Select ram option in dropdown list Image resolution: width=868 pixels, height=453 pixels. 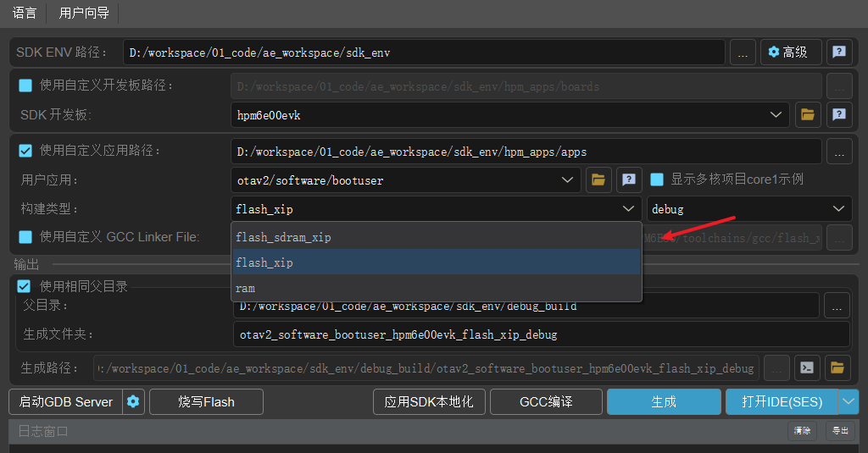[x=437, y=288]
